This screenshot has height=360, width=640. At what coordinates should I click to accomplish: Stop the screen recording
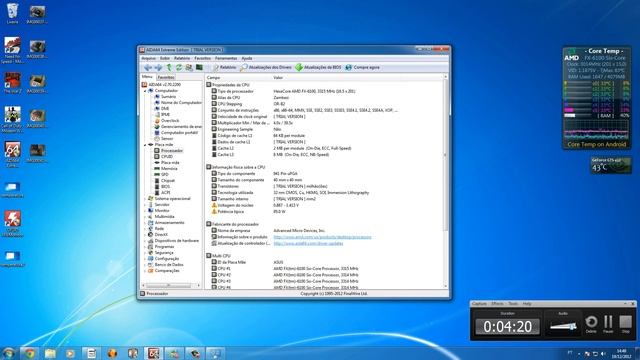[x=625, y=323]
